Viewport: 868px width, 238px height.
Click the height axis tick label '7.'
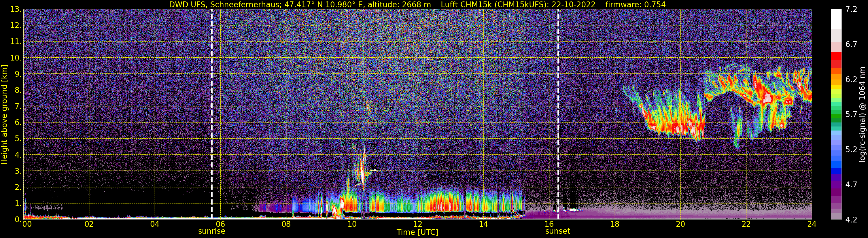pos(18,106)
